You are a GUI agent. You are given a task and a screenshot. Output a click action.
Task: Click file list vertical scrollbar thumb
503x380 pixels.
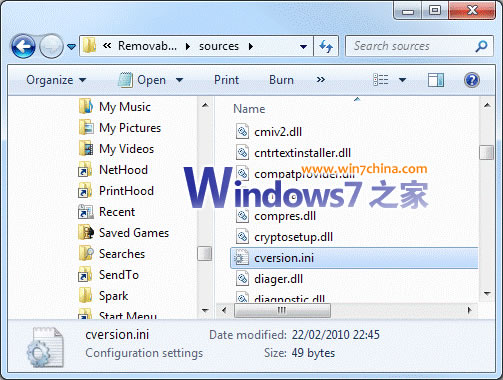click(x=487, y=153)
